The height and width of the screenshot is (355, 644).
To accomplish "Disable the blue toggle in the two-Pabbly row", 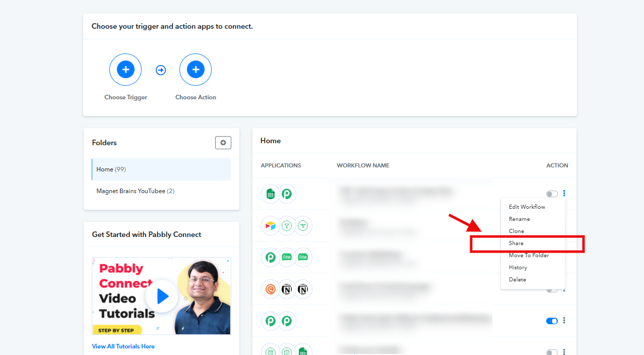I will tap(552, 321).
